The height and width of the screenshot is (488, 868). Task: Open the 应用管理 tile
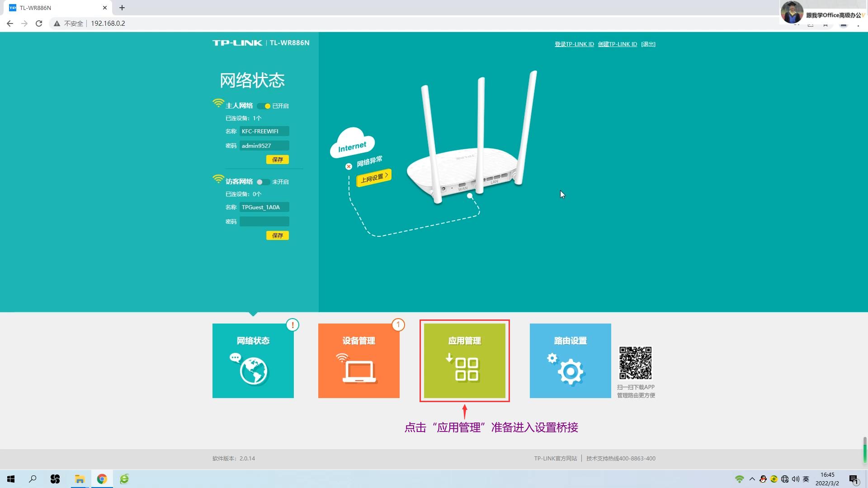[464, 361]
